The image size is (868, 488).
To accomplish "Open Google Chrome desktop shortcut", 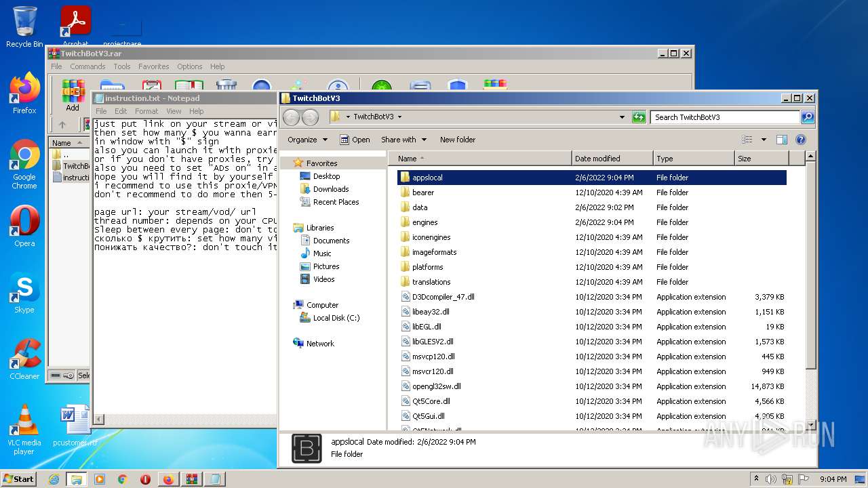I will tap(24, 164).
